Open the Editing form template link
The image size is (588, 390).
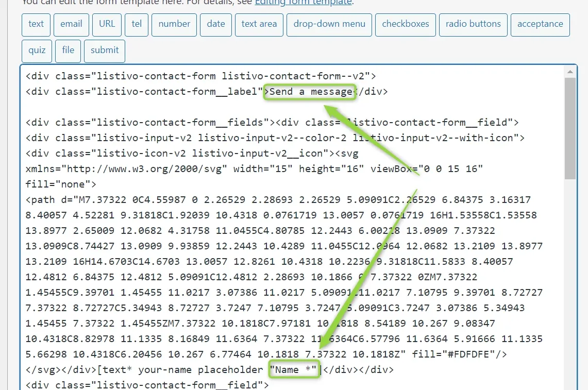[304, 2]
